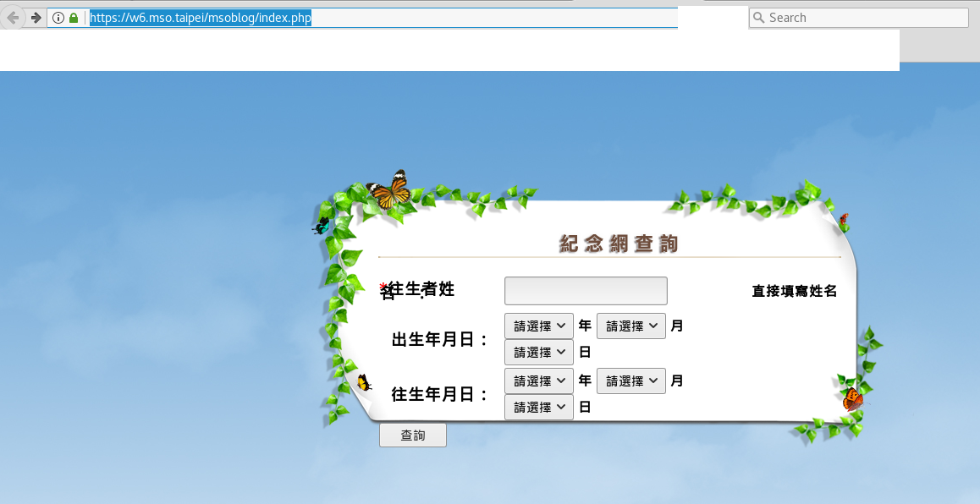The height and width of the screenshot is (504, 980).
Task: Click into the browser Search field
Action: click(x=859, y=18)
